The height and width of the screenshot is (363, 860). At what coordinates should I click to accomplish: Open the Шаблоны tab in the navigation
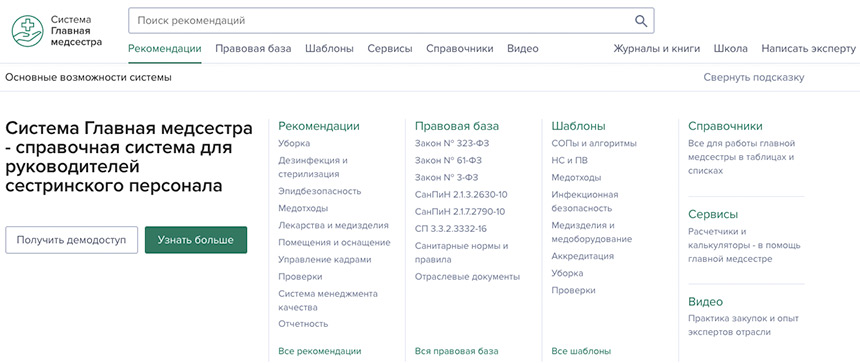[329, 48]
